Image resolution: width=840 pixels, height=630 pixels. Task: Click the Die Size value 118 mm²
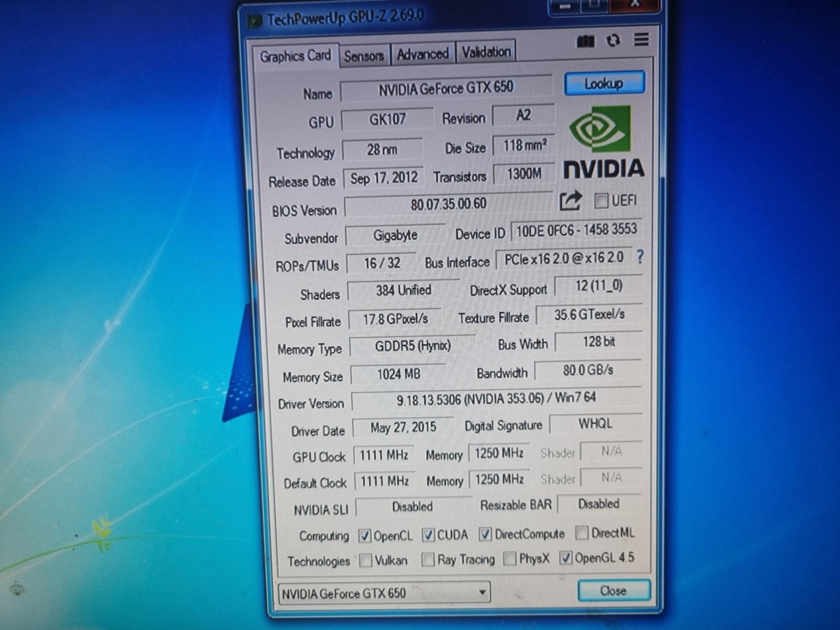click(524, 145)
